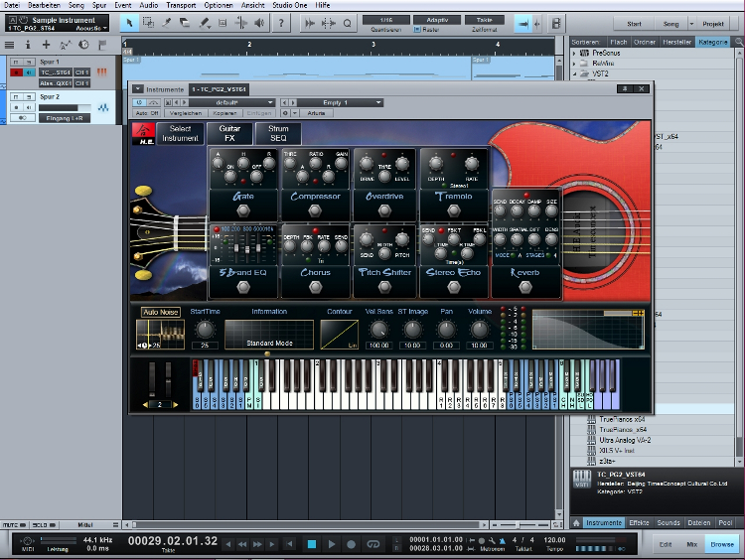Click the H.E. logo in plugin
745x560 pixels.
pyautogui.click(x=143, y=133)
